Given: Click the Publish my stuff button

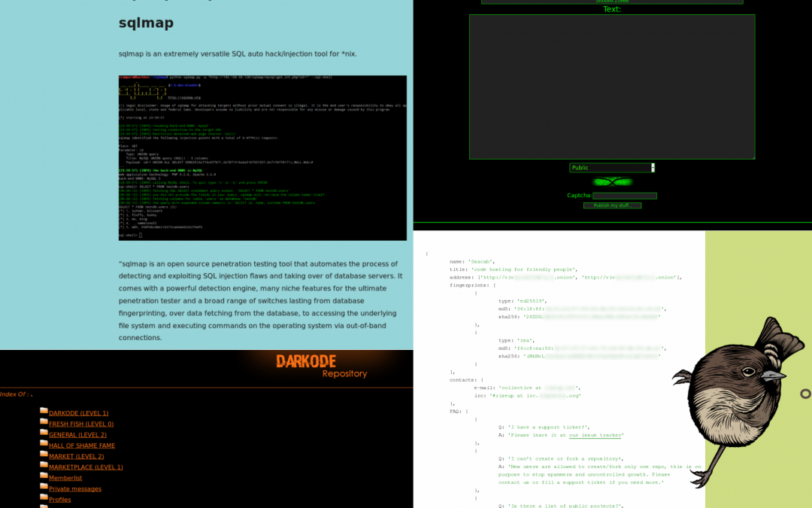Looking at the screenshot, I should pos(612,205).
